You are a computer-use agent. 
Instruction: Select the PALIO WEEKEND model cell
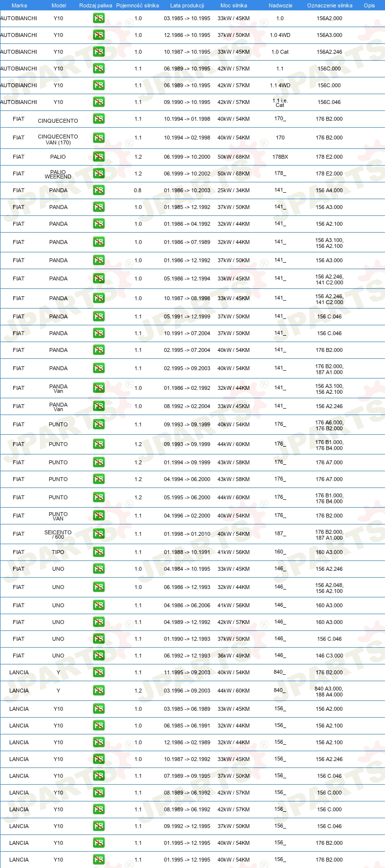pos(58,174)
